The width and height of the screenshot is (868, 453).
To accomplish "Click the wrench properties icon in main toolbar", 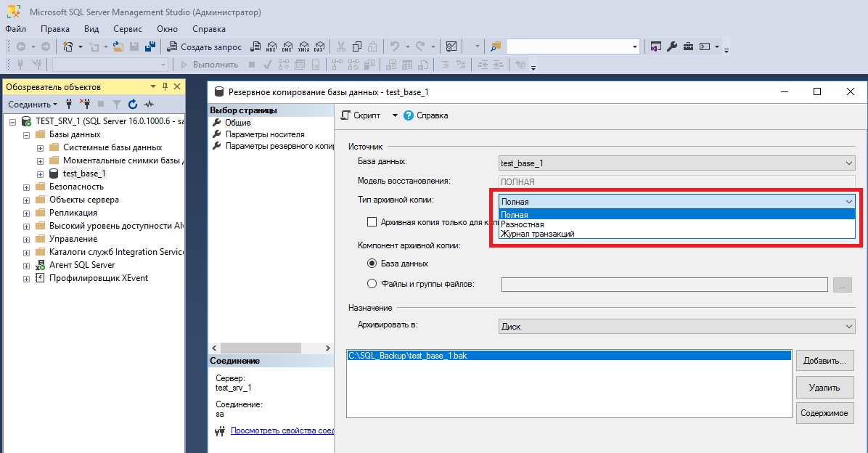I will pyautogui.click(x=671, y=46).
